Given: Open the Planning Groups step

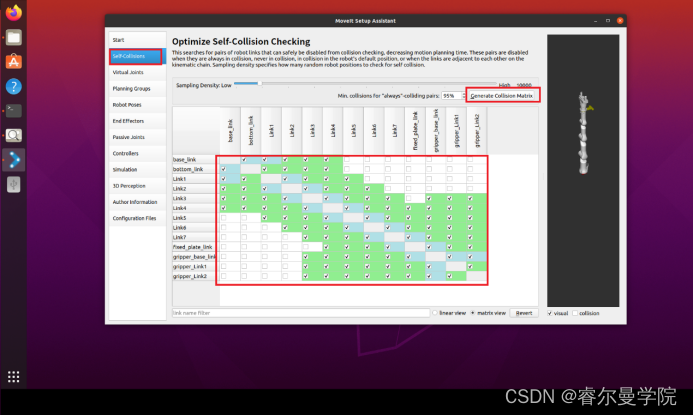Looking at the screenshot, I should (x=137, y=88).
